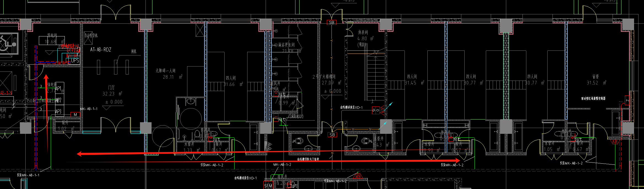Viewport: 644px width, 189px height.
Task: Select the AT-A8-RDZ label
Action: pos(101,50)
